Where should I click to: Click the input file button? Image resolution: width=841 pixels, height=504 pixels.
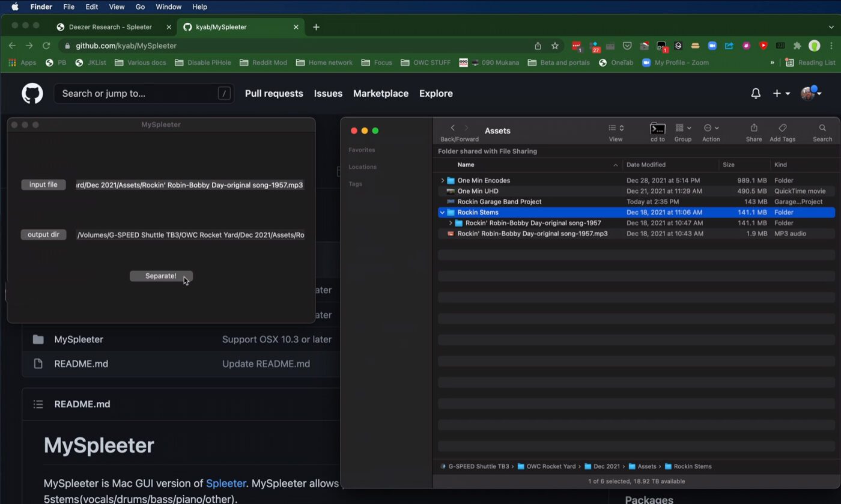pyautogui.click(x=43, y=185)
